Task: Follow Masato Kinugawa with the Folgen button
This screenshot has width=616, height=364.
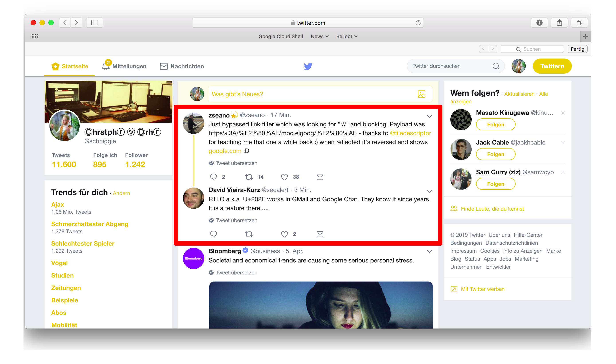Action: click(x=495, y=125)
